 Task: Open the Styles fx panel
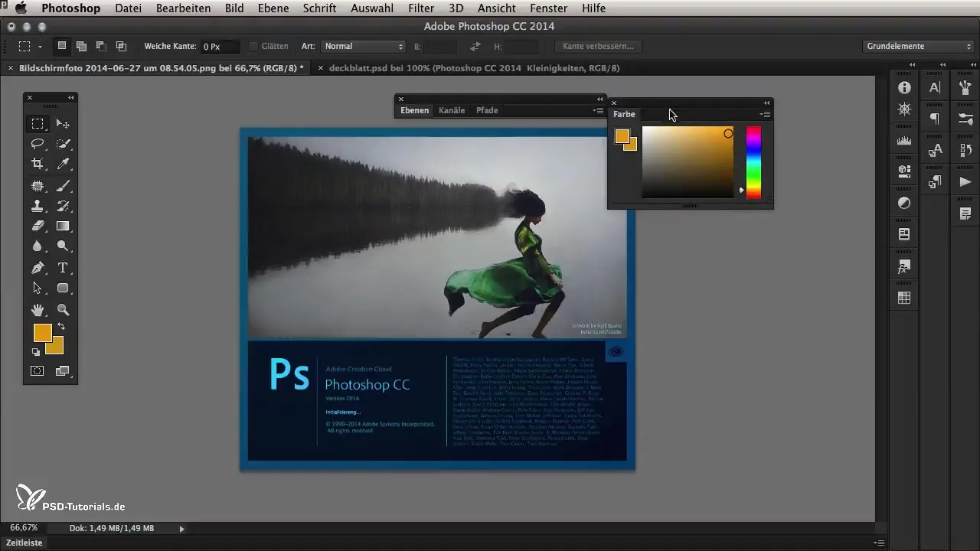click(904, 267)
